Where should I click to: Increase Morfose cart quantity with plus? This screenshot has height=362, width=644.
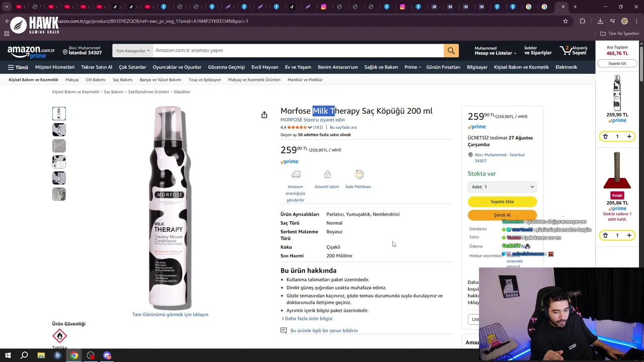[629, 136]
